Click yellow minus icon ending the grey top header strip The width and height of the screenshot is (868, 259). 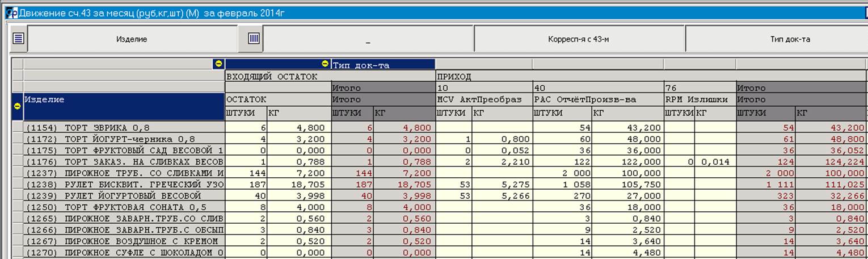click(218, 64)
